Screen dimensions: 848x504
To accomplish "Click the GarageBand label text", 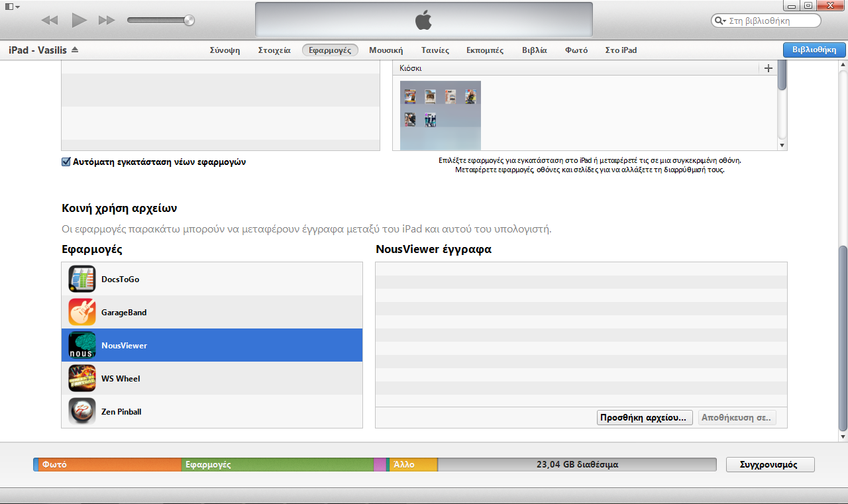I will (x=124, y=312).
